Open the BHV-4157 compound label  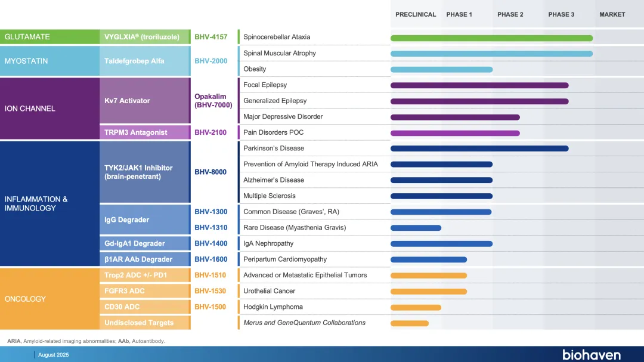pyautogui.click(x=210, y=37)
